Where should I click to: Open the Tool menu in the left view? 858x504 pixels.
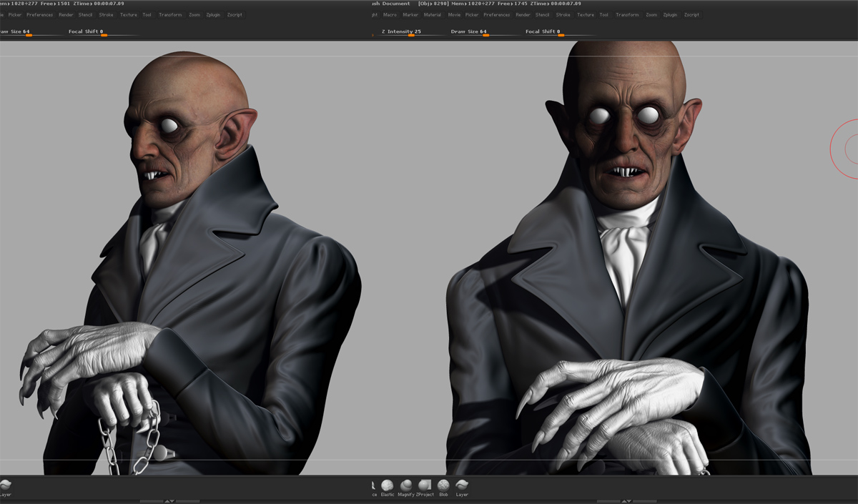[147, 14]
